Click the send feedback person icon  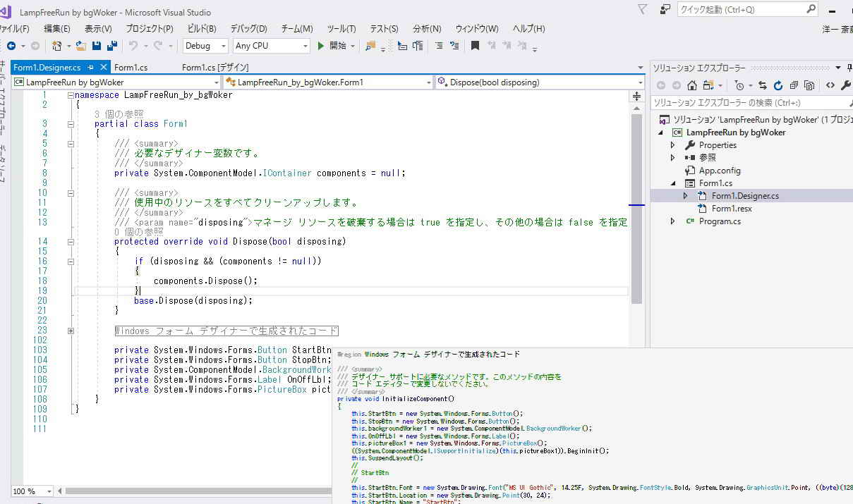click(x=665, y=9)
